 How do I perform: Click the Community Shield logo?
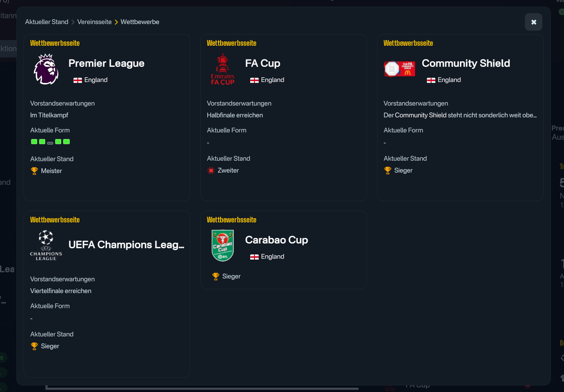[x=400, y=69]
